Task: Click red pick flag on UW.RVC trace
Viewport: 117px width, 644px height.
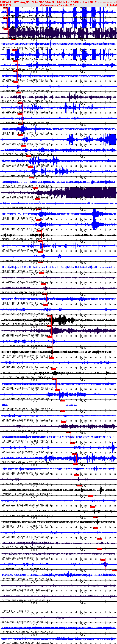Action: 115,570
